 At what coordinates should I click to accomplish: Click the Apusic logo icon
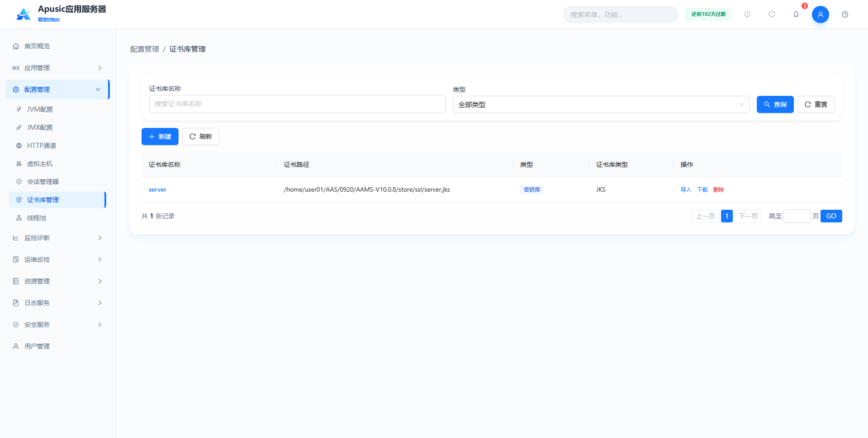tap(24, 14)
